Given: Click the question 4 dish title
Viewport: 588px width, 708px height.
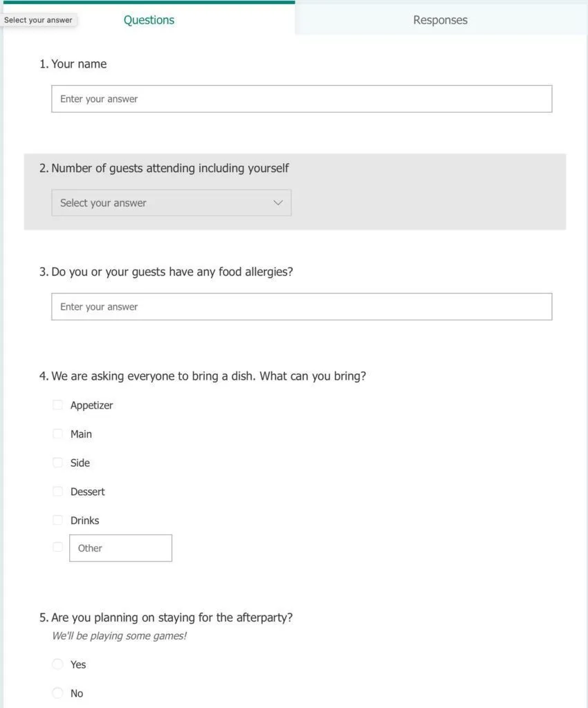Looking at the screenshot, I should [208, 376].
